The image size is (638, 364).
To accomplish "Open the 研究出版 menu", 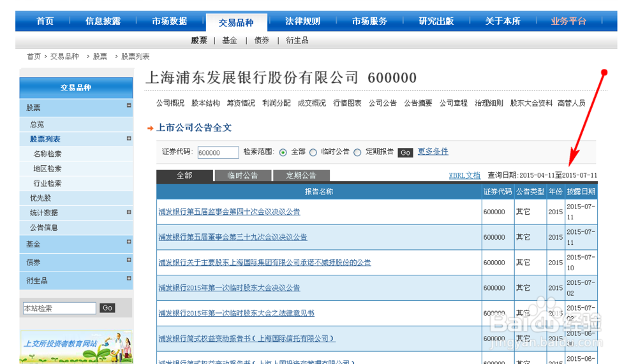I will [x=436, y=21].
